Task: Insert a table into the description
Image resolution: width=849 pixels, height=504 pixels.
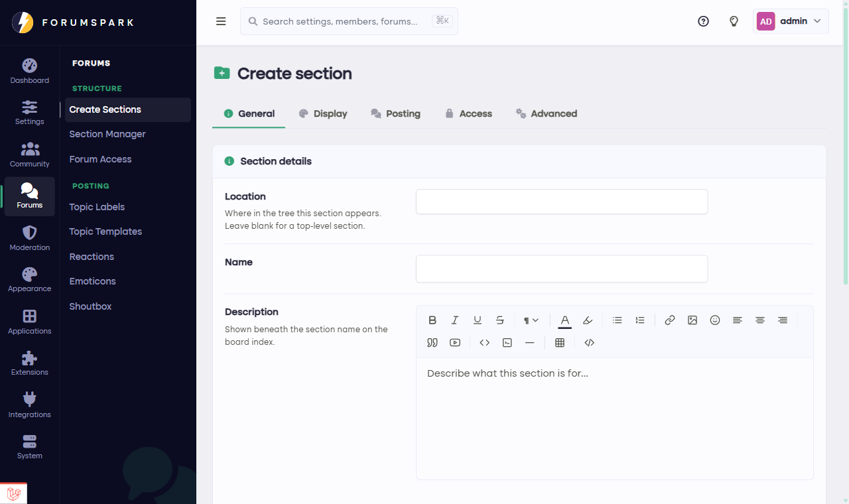Action: [560, 343]
